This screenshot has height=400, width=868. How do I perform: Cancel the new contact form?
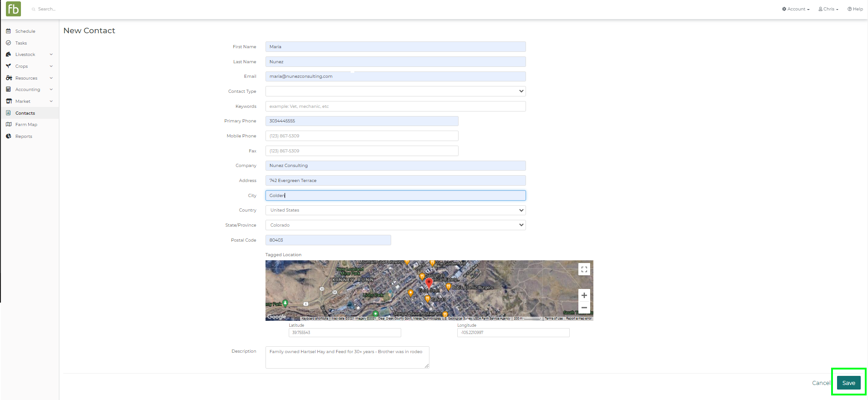[821, 383]
